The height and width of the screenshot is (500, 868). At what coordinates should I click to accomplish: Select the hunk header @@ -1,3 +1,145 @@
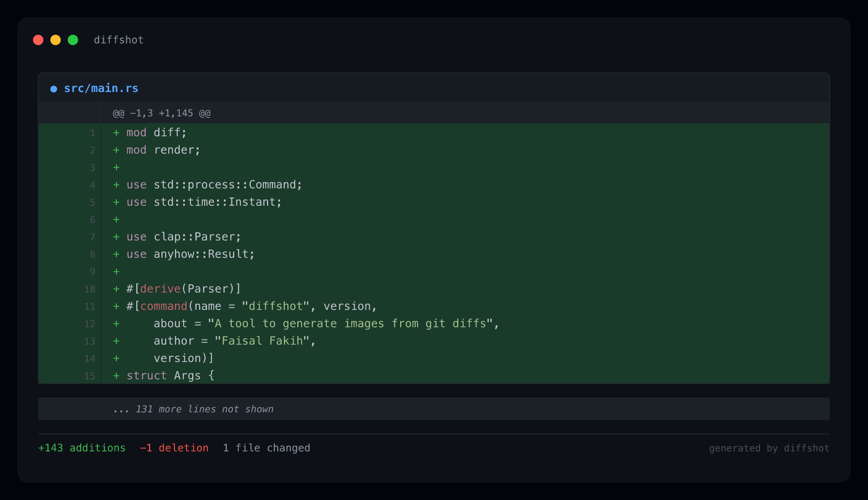click(x=161, y=113)
